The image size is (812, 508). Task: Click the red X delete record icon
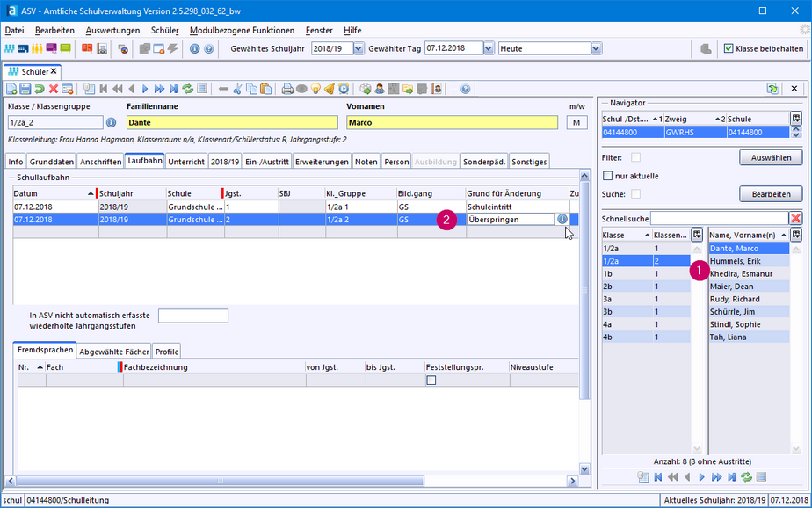pyautogui.click(x=54, y=89)
